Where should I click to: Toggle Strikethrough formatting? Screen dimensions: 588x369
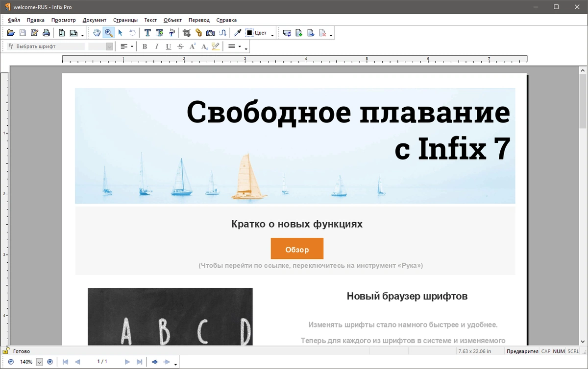click(x=180, y=46)
